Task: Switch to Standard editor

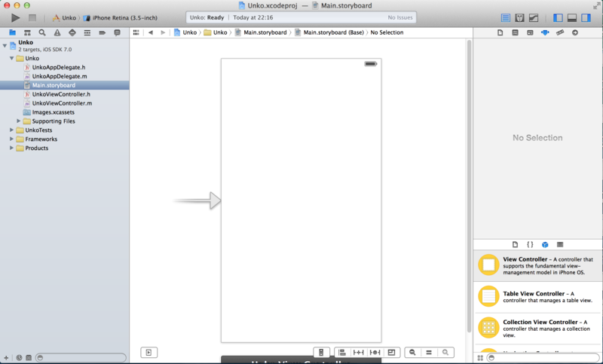Action: [x=506, y=17]
